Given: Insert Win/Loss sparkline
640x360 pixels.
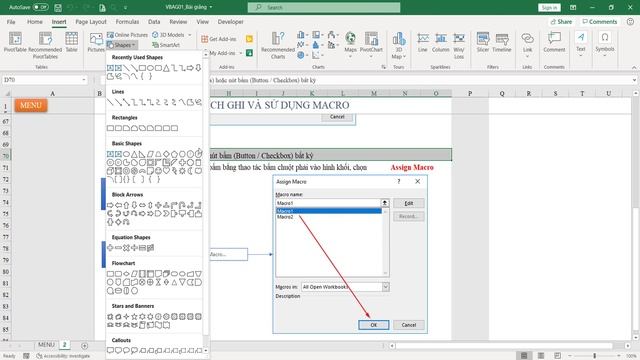Looking at the screenshot, I should tap(459, 46).
